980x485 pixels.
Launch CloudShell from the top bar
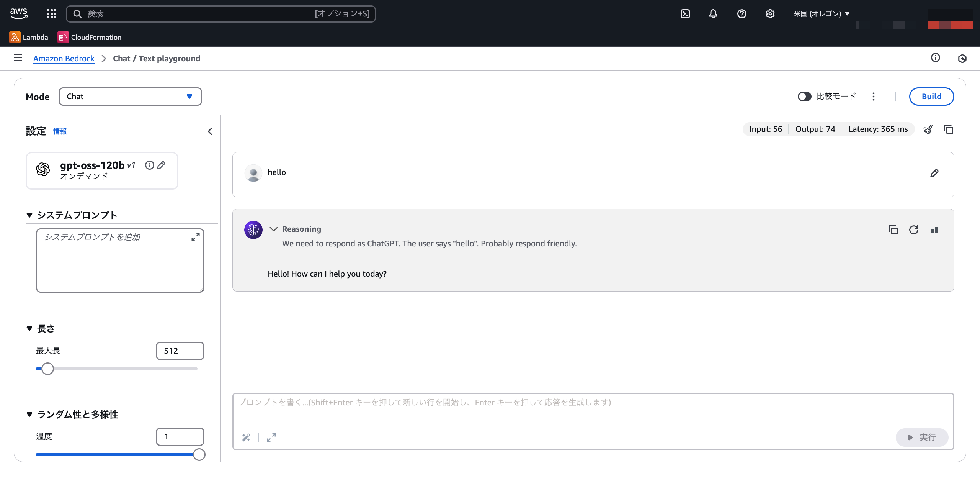coord(685,14)
